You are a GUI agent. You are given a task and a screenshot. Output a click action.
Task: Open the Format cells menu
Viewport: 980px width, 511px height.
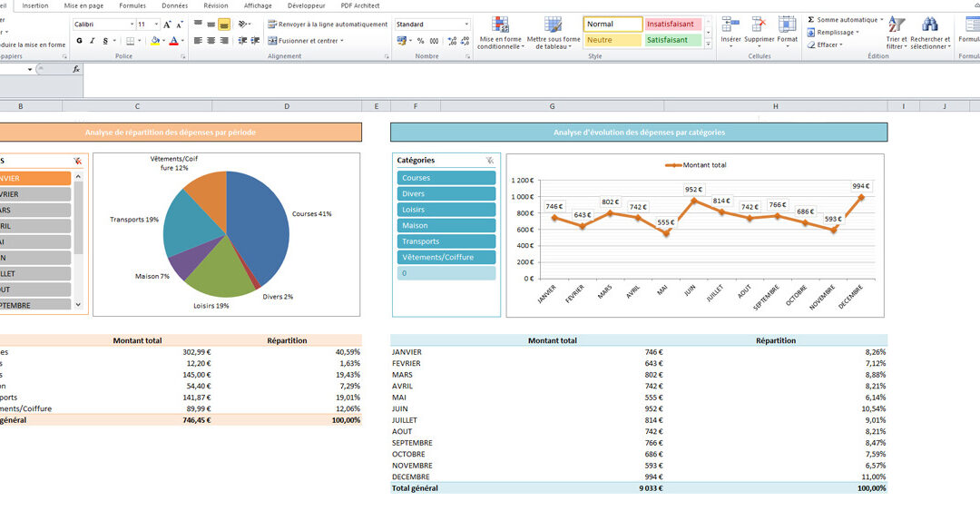tap(787, 31)
